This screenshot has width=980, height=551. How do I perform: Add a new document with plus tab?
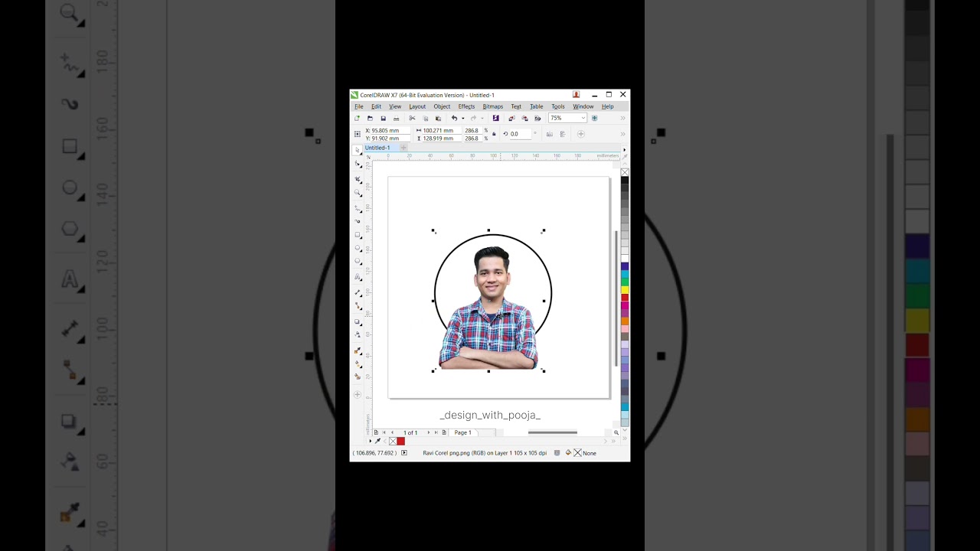click(403, 148)
